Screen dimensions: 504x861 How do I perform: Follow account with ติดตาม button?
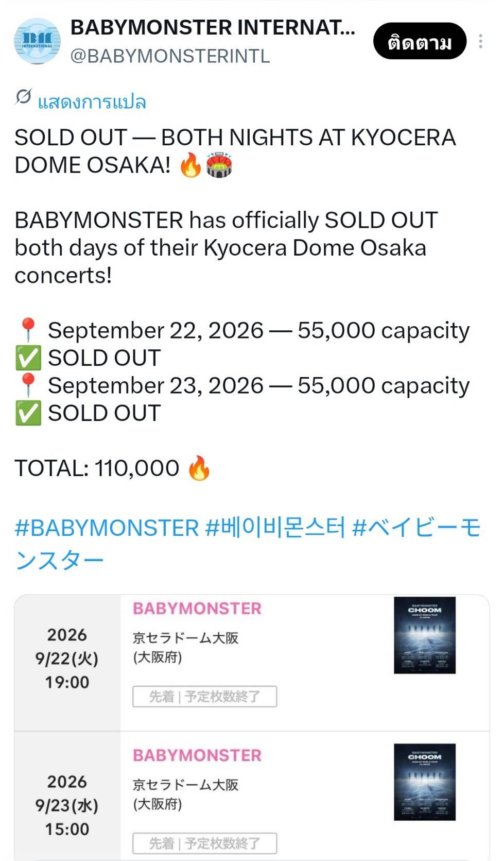pyautogui.click(x=420, y=41)
